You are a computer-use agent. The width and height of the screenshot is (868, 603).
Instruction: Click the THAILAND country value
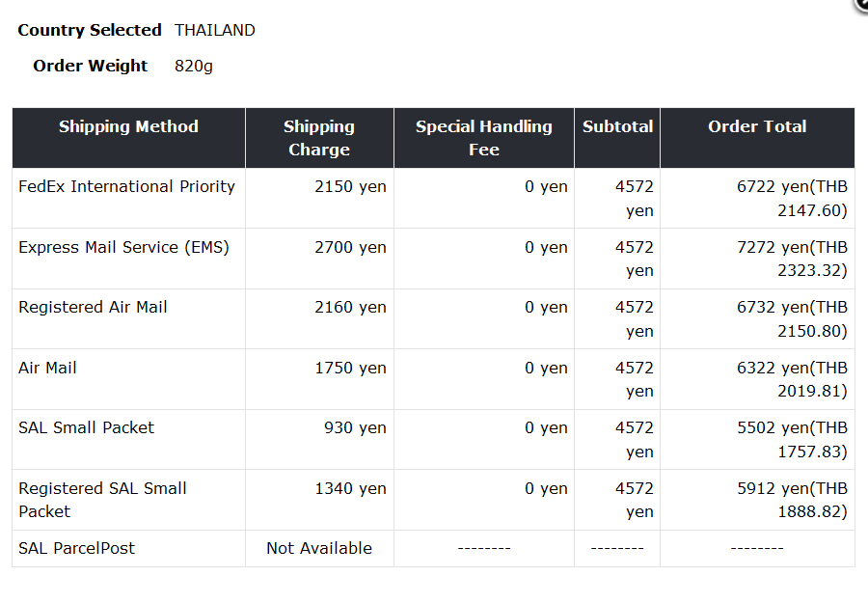click(x=215, y=31)
